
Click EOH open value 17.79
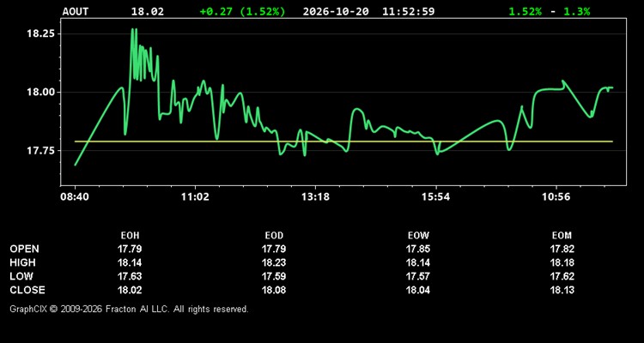(x=130, y=249)
